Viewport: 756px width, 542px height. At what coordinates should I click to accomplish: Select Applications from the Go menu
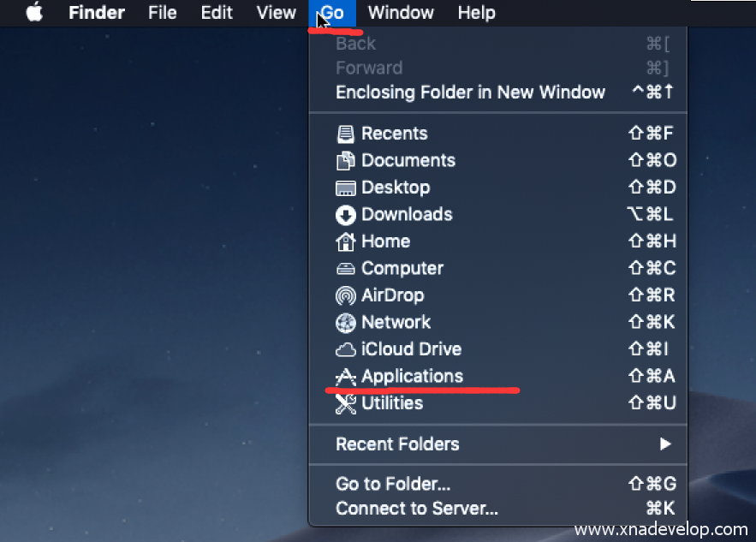412,377
